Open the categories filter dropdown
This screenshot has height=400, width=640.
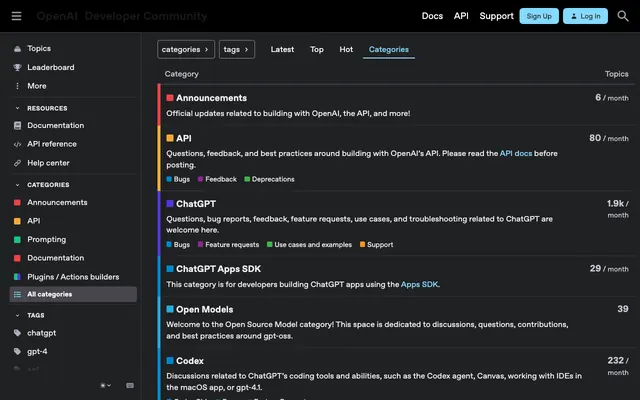[x=186, y=49]
